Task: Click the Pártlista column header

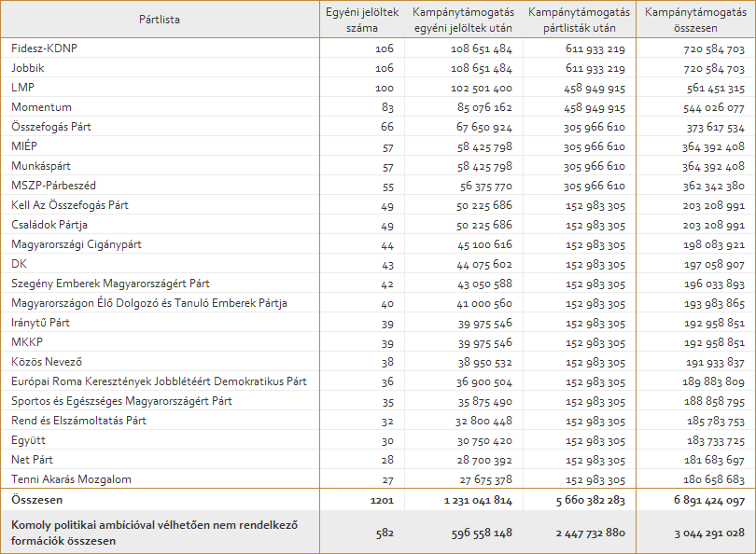Action: pyautogui.click(x=160, y=20)
